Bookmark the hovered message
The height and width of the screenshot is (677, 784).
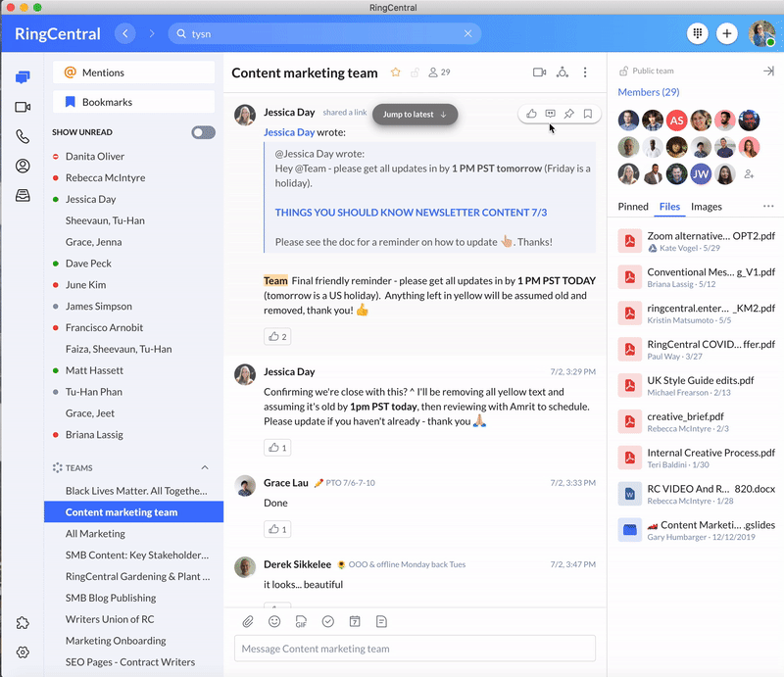[588, 114]
